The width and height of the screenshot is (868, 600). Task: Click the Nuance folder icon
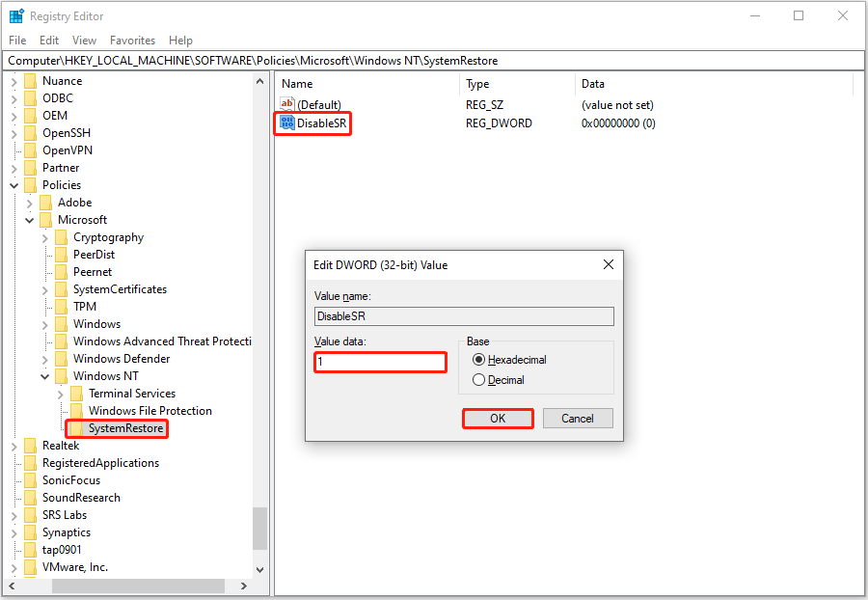pyautogui.click(x=31, y=81)
